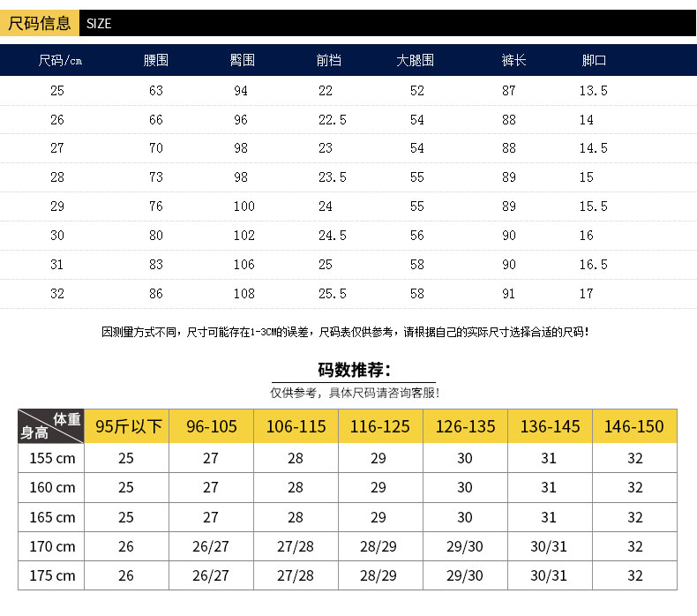The height and width of the screenshot is (616, 697).
Task: Click waist value 66
Action: coord(156,120)
